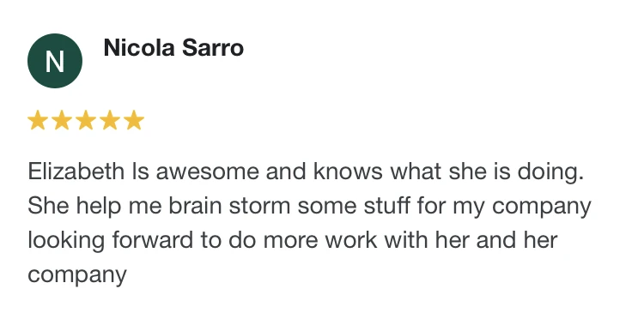Click the third yellow rating star
The width and height of the screenshot is (644, 313).
(85, 120)
